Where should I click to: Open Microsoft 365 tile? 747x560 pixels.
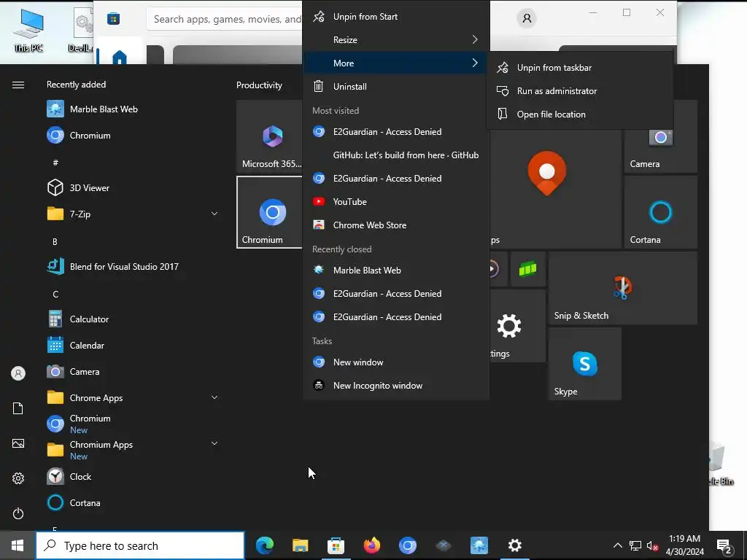tap(270, 136)
